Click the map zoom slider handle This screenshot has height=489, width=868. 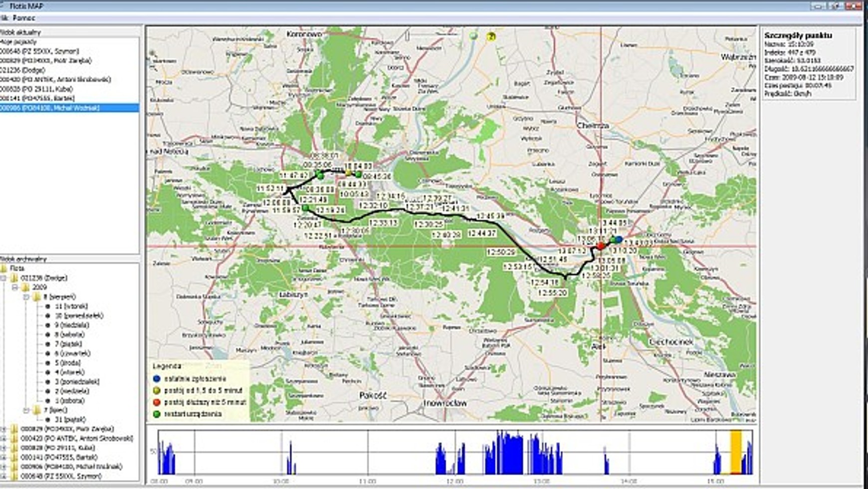pyautogui.click(x=408, y=36)
